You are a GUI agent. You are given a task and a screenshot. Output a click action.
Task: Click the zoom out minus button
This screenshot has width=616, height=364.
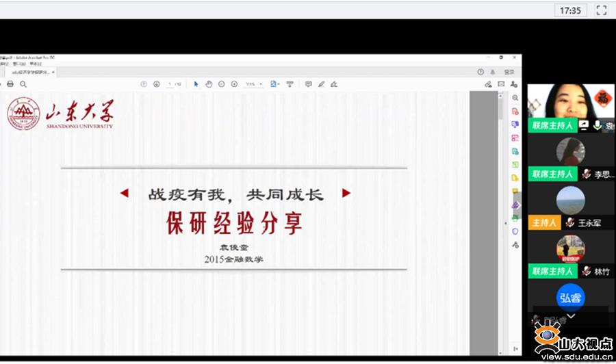222,84
